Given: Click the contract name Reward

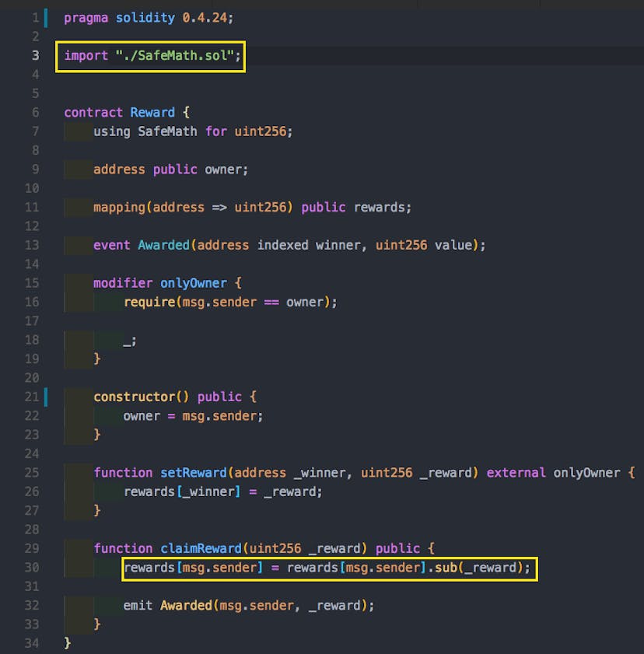Looking at the screenshot, I should [x=152, y=112].
